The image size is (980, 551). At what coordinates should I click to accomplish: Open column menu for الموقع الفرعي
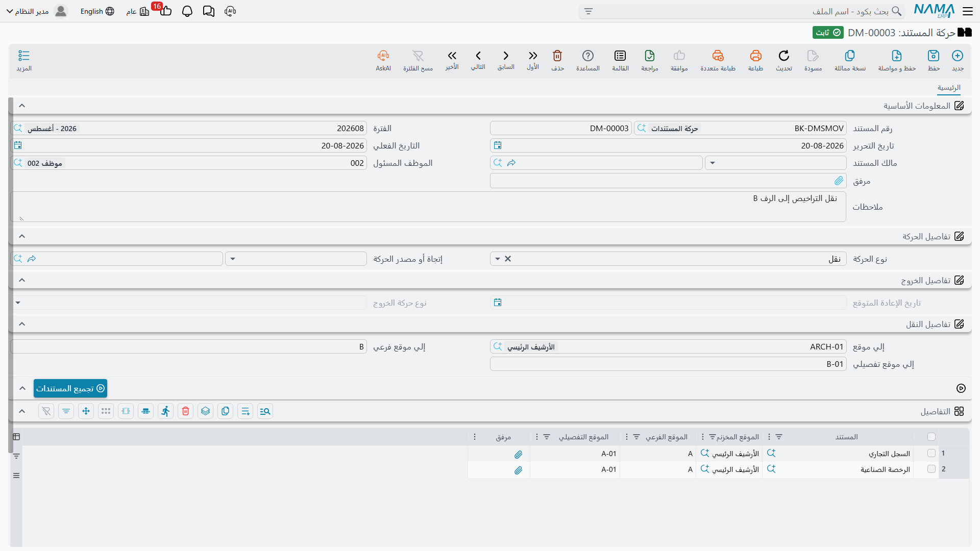627,437
